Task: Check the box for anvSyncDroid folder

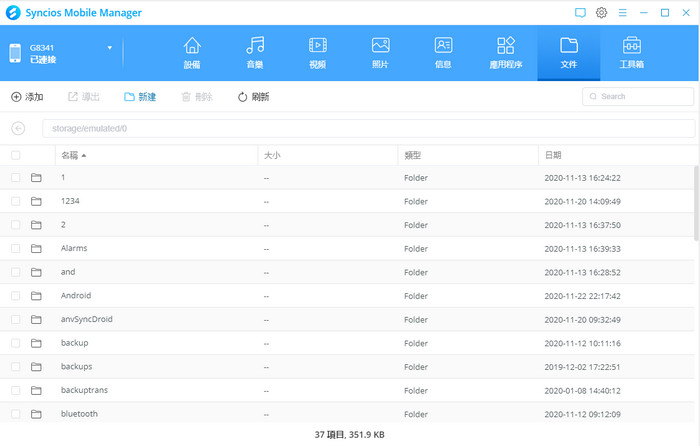Action: click(x=16, y=320)
